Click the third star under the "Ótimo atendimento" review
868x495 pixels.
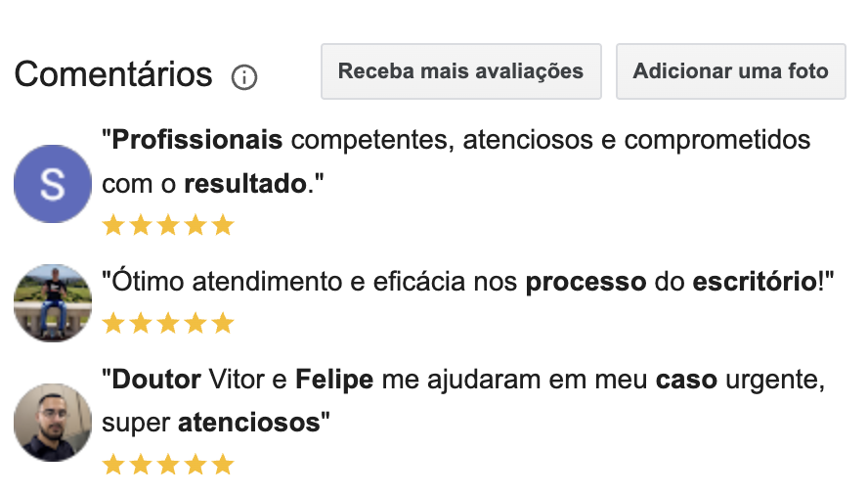click(x=168, y=323)
